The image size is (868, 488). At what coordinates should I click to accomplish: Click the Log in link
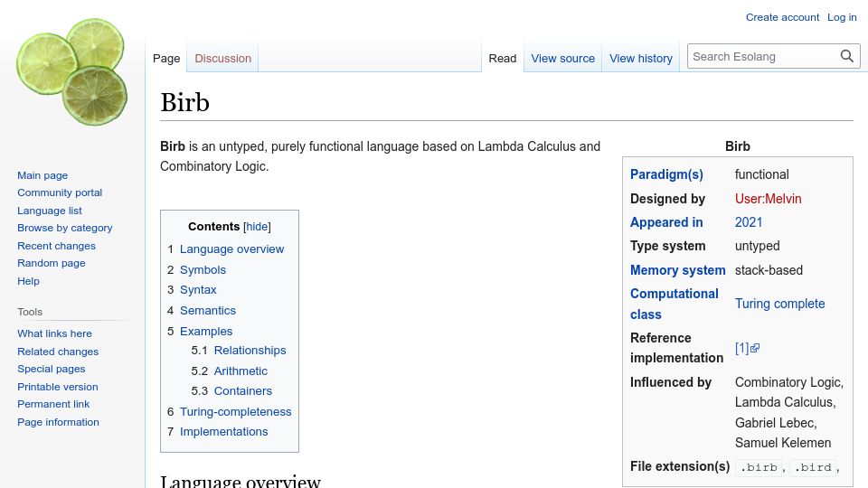[842, 17]
